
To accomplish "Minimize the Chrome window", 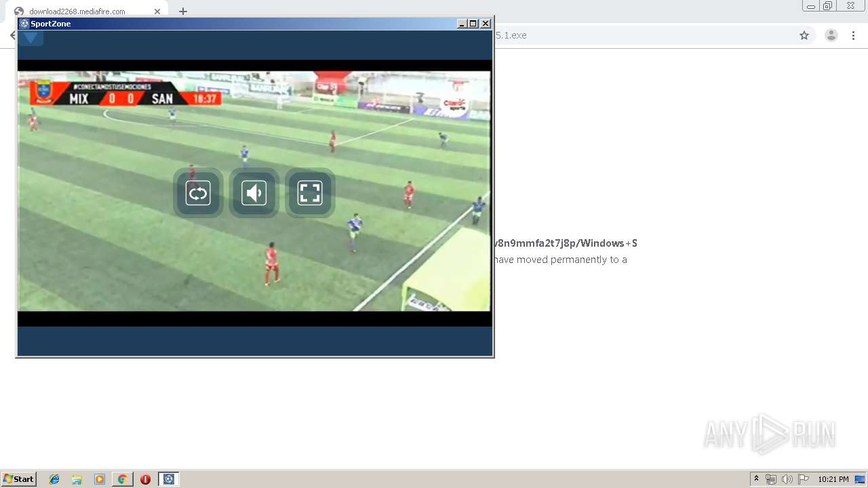I will pos(811,6).
